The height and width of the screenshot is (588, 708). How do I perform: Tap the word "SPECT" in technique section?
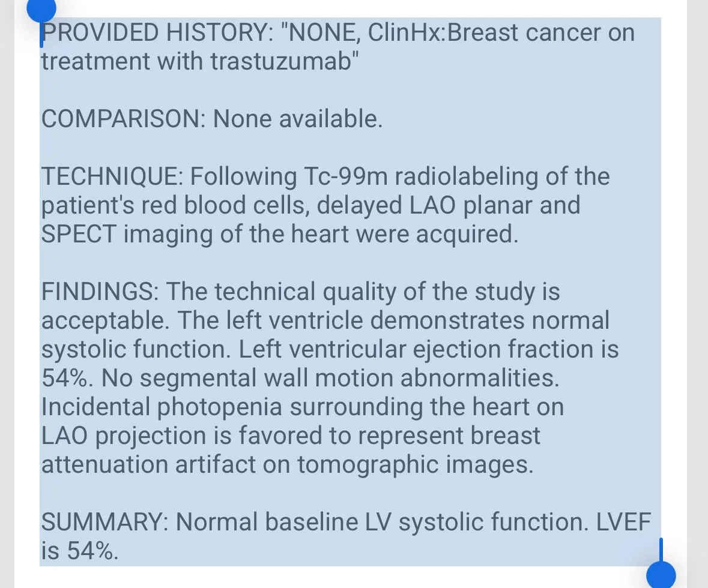point(79,234)
